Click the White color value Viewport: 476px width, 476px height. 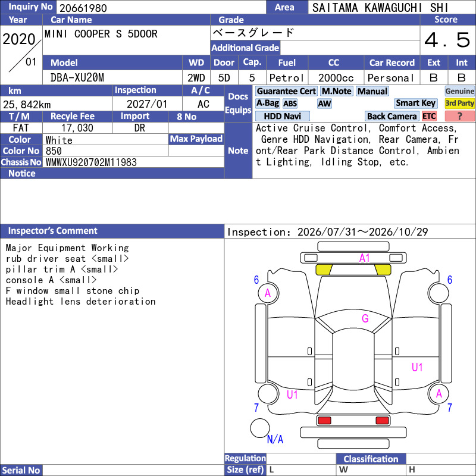click(x=59, y=140)
